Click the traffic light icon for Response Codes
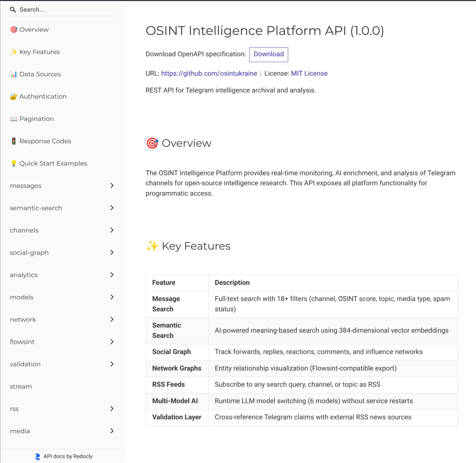Image resolution: width=476 pixels, height=463 pixels. coord(14,141)
